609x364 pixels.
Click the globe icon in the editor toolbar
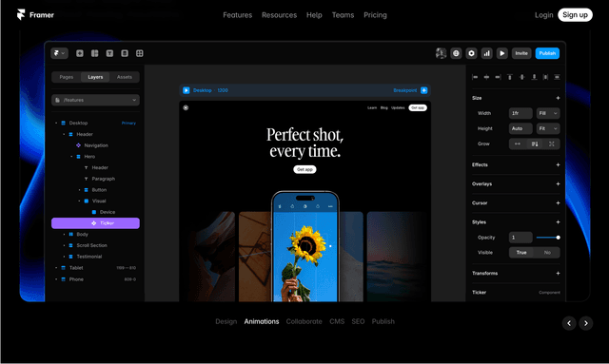point(456,53)
